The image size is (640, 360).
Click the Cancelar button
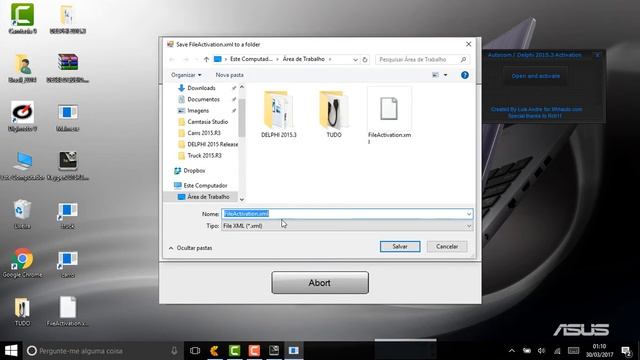pos(447,247)
